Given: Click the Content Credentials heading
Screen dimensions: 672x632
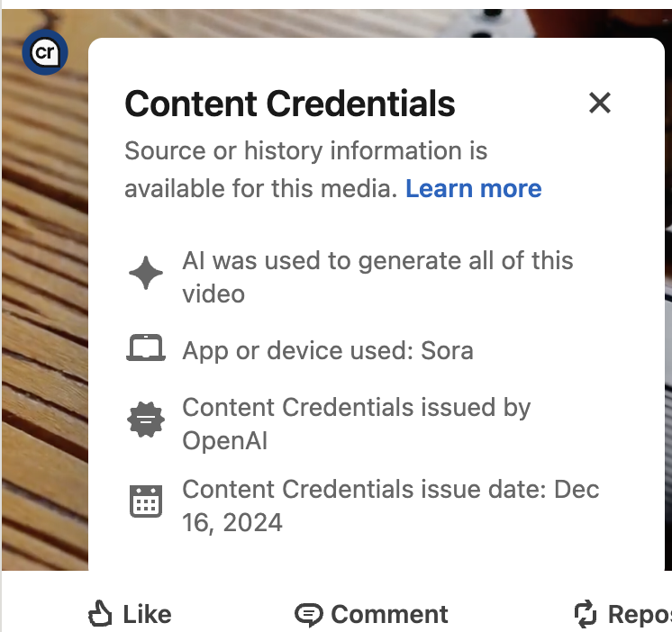Looking at the screenshot, I should (290, 104).
